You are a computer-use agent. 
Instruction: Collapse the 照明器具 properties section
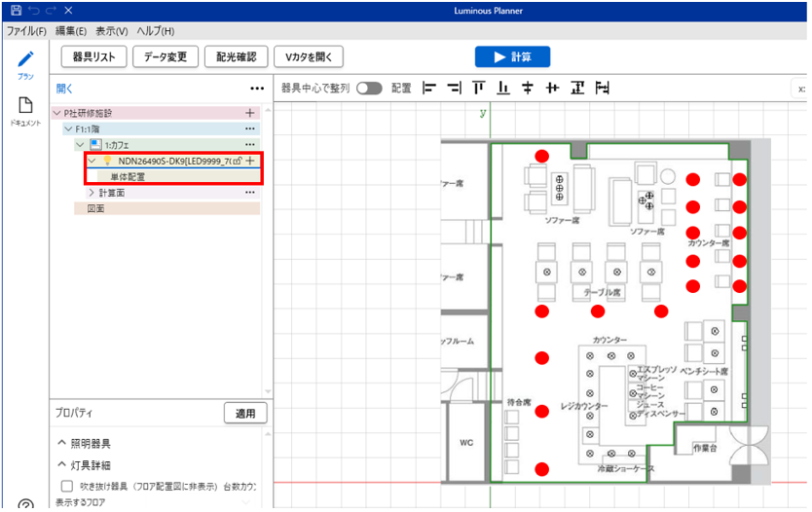tap(61, 444)
